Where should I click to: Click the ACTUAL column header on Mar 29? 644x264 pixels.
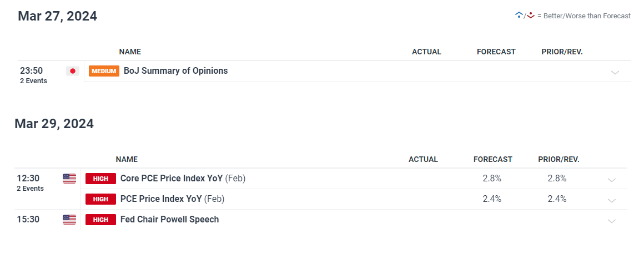point(423,159)
